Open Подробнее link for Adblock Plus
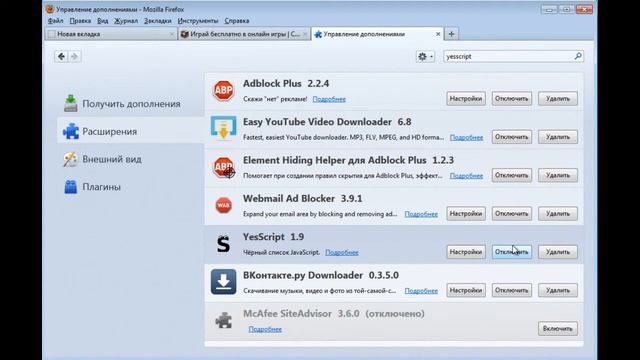640x360 pixels. (x=329, y=99)
